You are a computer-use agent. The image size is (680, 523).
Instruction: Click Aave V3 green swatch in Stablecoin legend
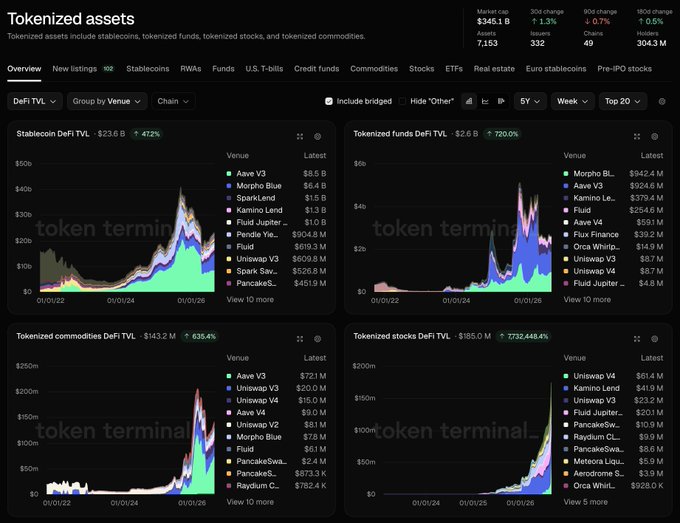tap(229, 173)
